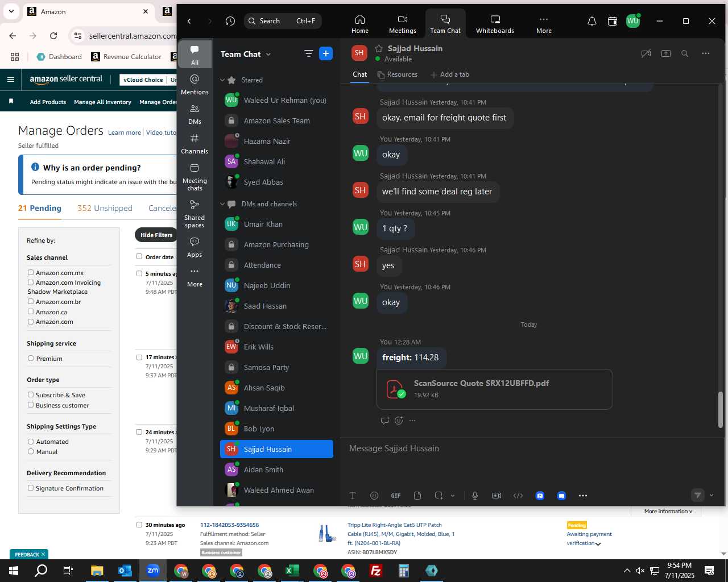The image size is (728, 582).
Task: Open the Zoom history clock icon
Action: point(230,21)
